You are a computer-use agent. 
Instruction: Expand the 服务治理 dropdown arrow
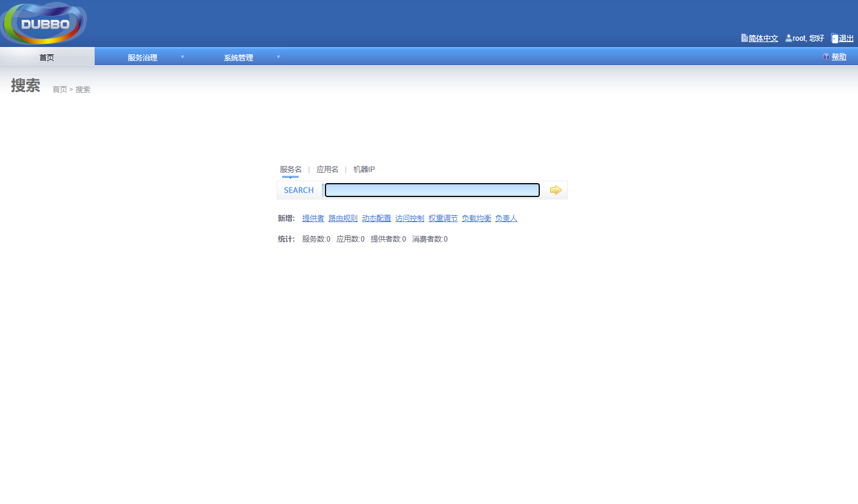point(182,57)
